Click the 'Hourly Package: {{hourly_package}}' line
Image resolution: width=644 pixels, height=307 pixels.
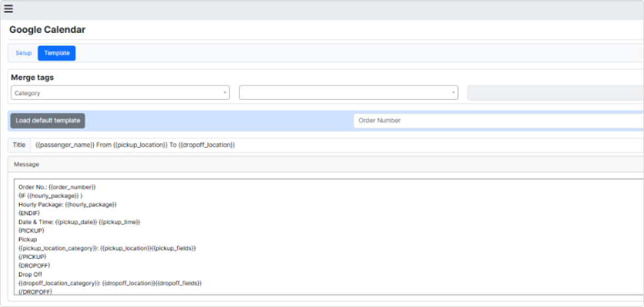tap(68, 205)
